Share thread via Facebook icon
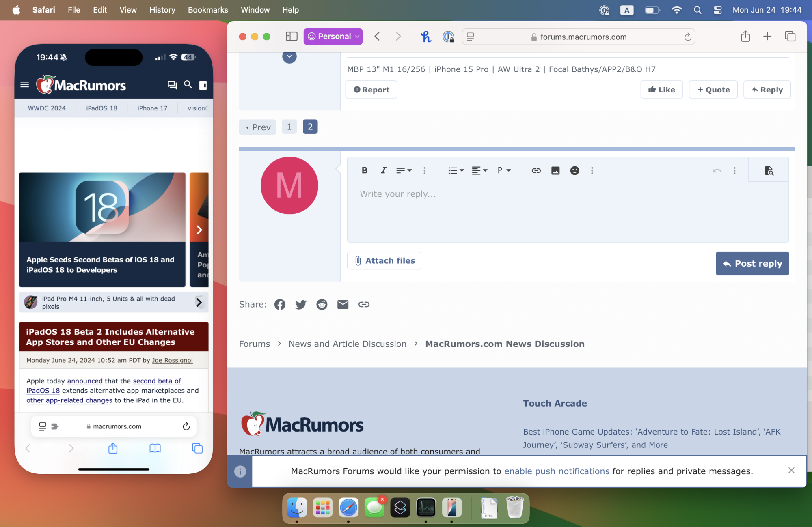 click(279, 304)
